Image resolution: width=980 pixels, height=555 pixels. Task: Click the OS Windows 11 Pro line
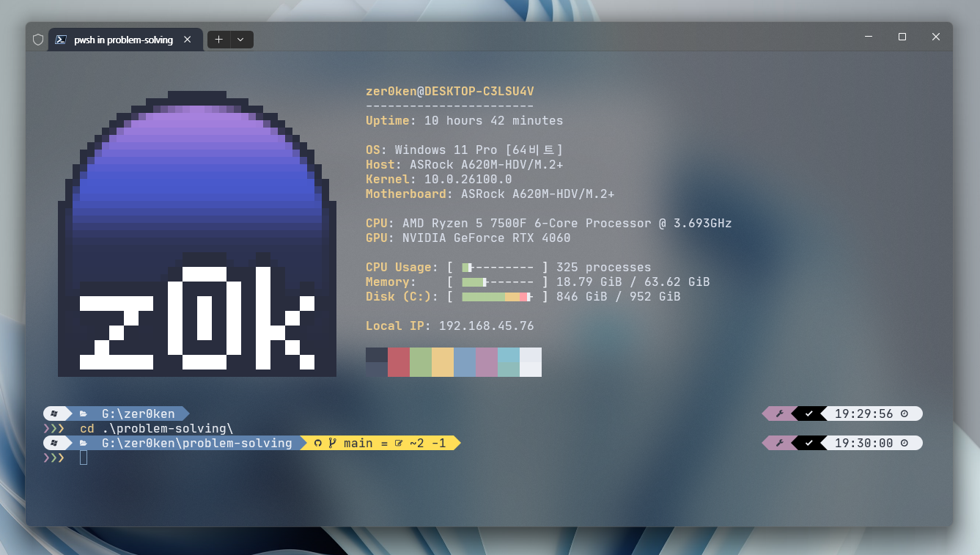click(x=465, y=150)
